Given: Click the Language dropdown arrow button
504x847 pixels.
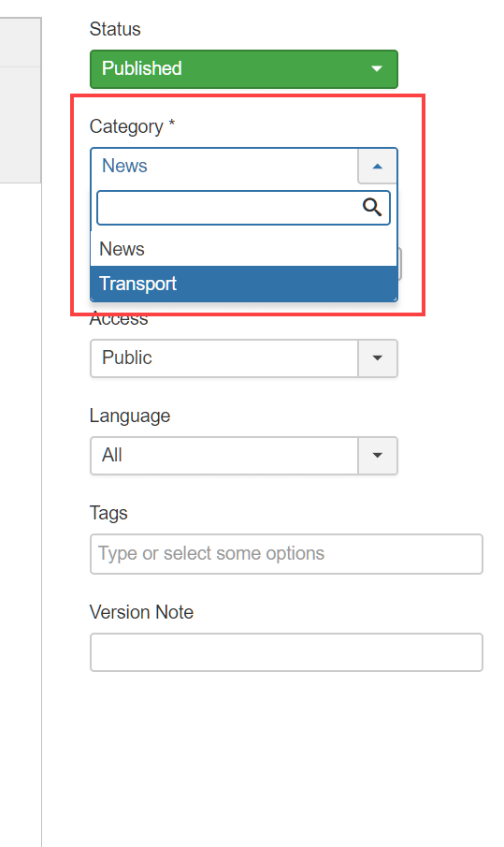Looking at the screenshot, I should [x=378, y=456].
